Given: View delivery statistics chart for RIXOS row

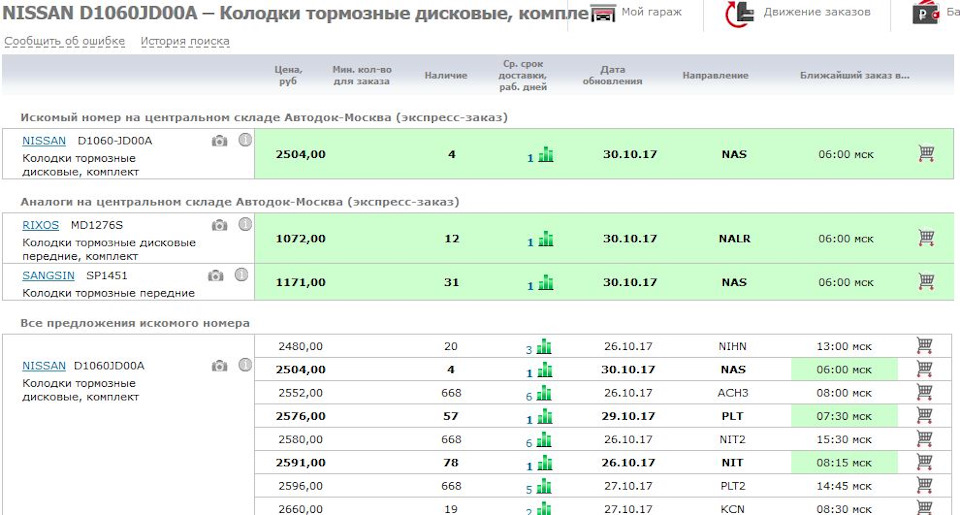Looking at the screenshot, I should click(x=546, y=239).
